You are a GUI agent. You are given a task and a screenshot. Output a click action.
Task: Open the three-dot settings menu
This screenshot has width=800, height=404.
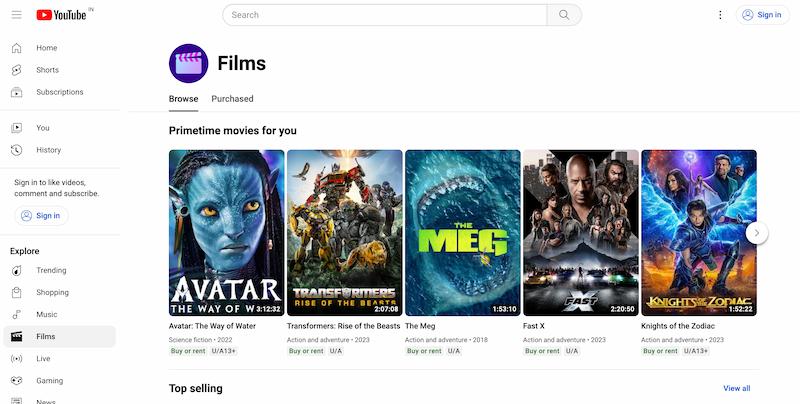pyautogui.click(x=720, y=15)
